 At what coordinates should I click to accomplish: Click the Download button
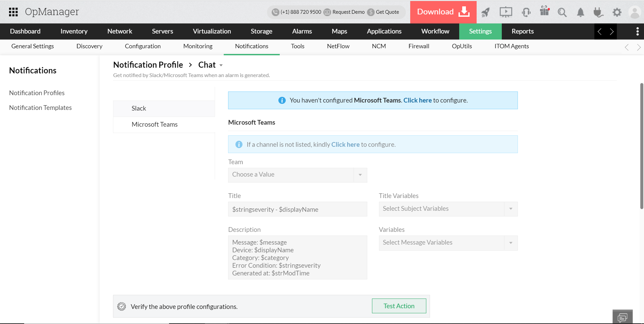[x=443, y=12]
